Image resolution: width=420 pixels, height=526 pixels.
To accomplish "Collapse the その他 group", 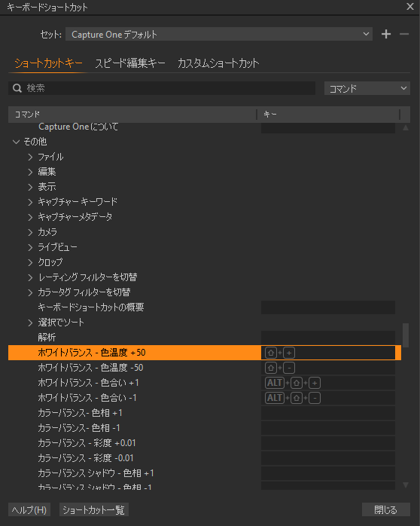I will point(16,142).
